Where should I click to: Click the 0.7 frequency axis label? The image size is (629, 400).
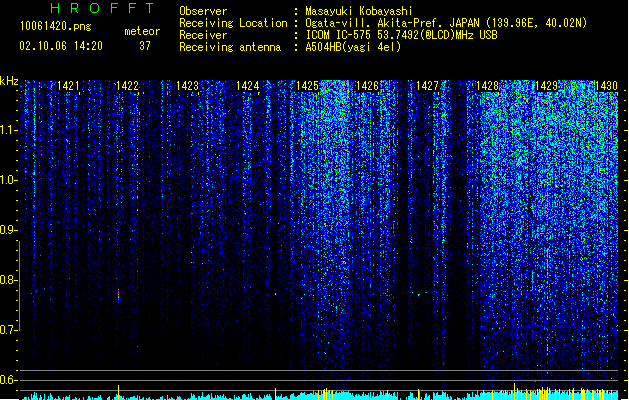point(8,330)
